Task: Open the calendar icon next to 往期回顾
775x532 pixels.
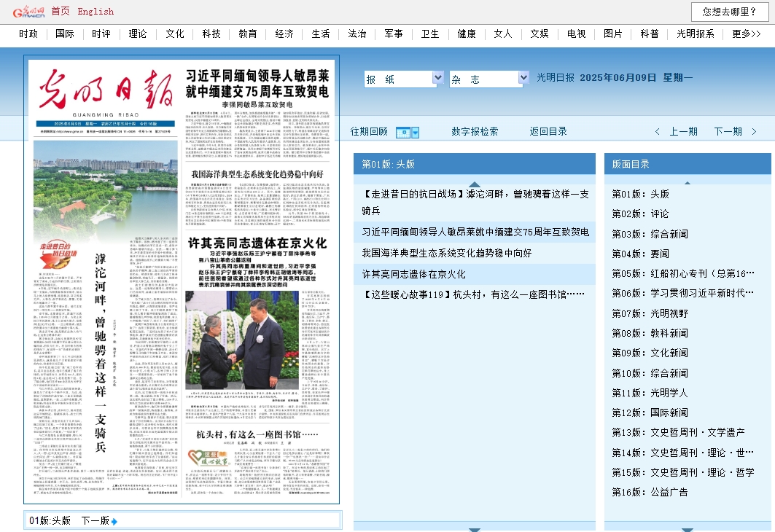Action: pos(403,133)
